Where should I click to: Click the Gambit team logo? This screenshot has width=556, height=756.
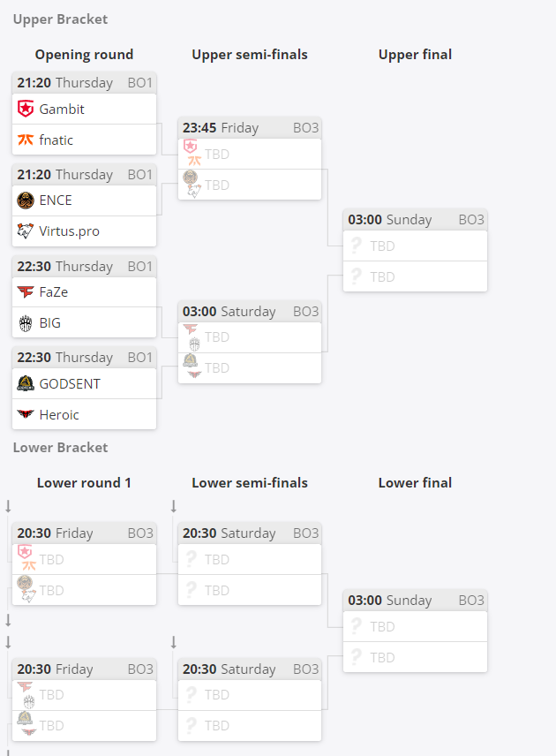point(26,109)
